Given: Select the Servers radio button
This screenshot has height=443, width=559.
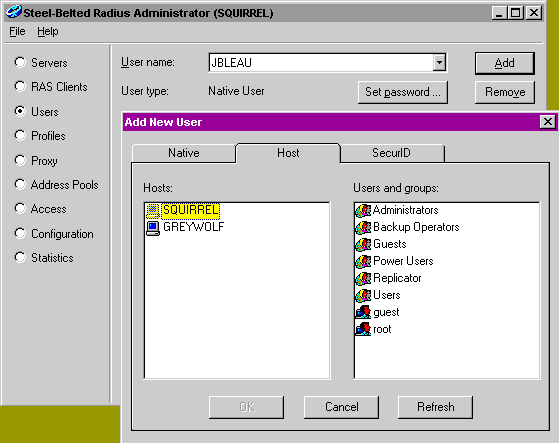Looking at the screenshot, I should coord(20,62).
